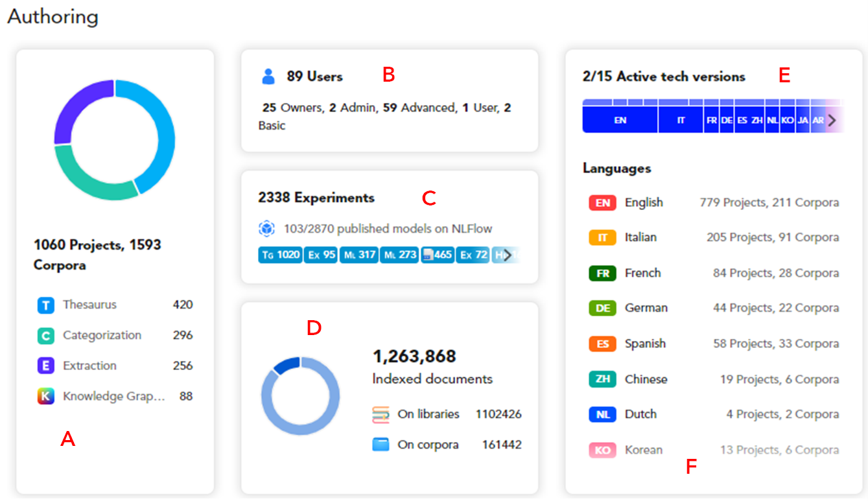Click the purple Extraction E icon
This screenshot has height=501, width=868.
click(45, 366)
